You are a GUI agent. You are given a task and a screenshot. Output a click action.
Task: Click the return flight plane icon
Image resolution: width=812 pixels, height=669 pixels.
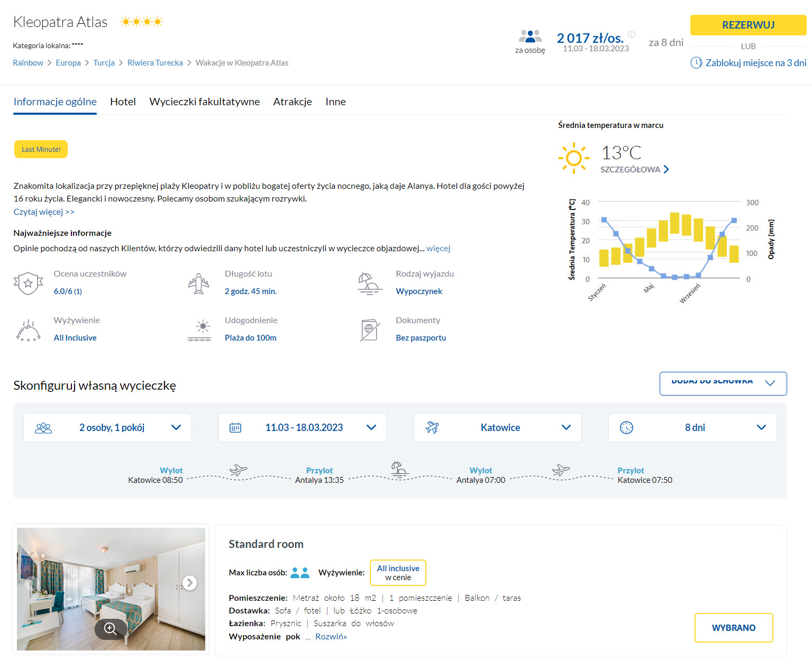[561, 470]
